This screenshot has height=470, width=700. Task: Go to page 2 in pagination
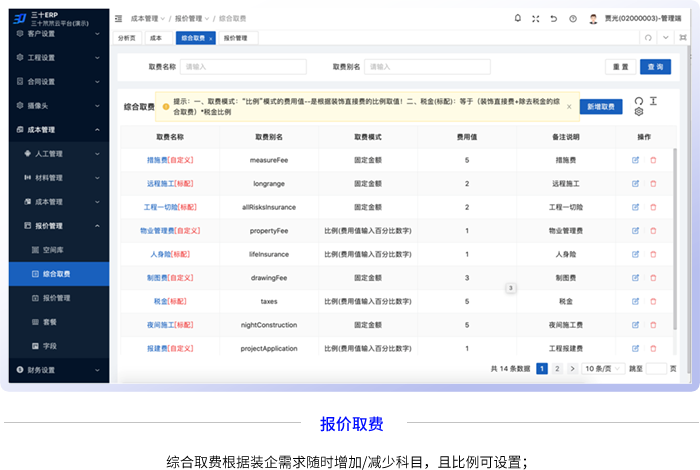(x=557, y=369)
